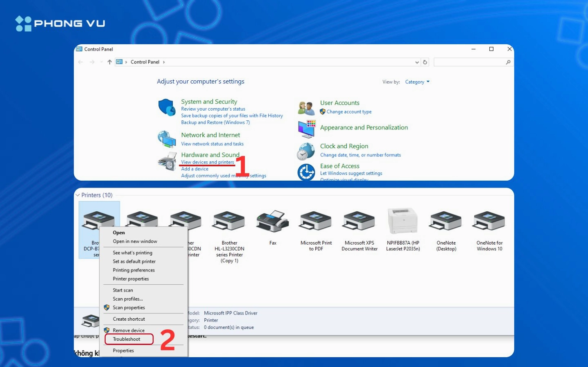Select the Fax device icon
The height and width of the screenshot is (367, 588).
pyautogui.click(x=273, y=222)
